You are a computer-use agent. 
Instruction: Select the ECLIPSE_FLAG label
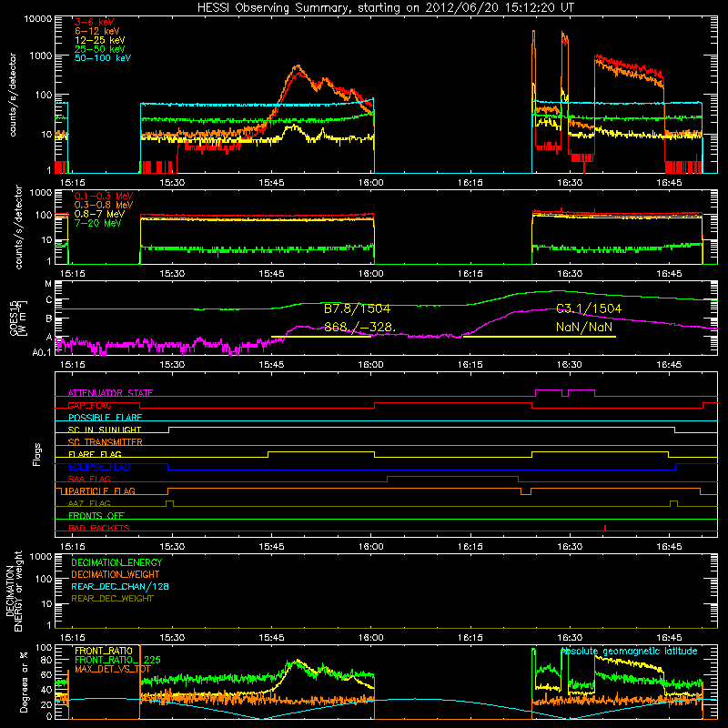pos(99,467)
